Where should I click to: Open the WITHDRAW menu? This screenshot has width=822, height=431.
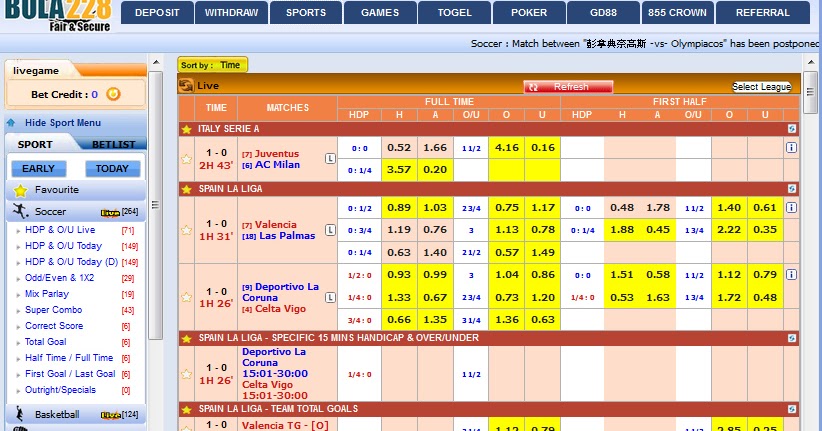[x=231, y=13]
